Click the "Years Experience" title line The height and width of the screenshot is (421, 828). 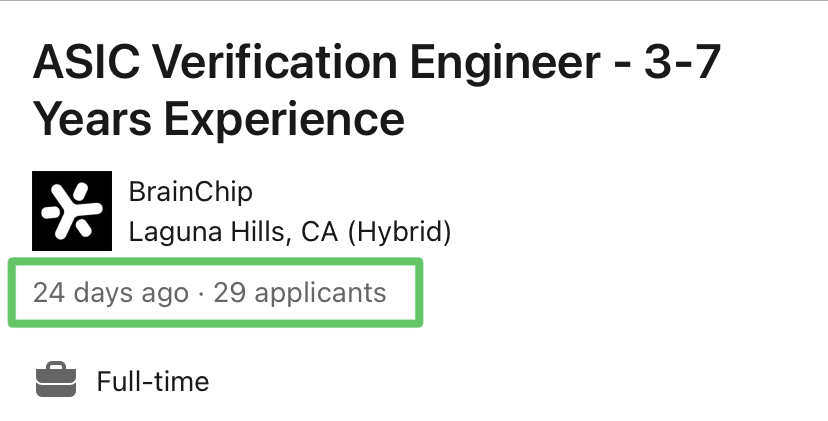[218, 120]
